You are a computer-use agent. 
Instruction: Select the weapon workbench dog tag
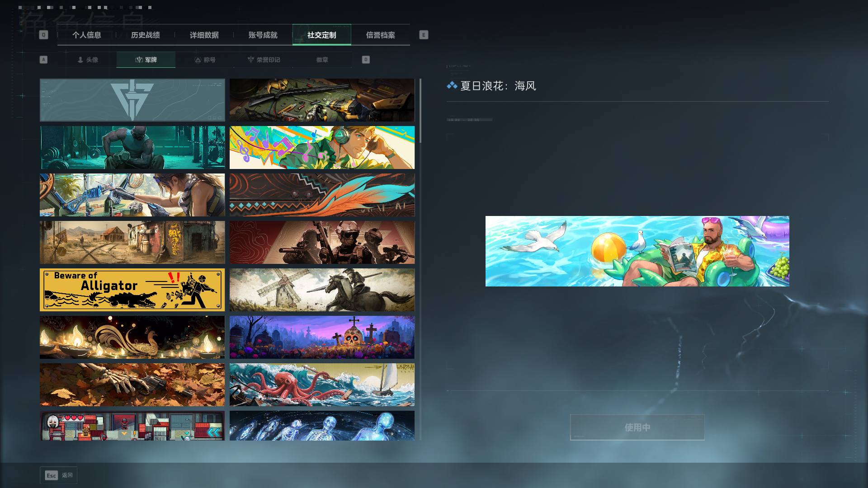click(322, 100)
